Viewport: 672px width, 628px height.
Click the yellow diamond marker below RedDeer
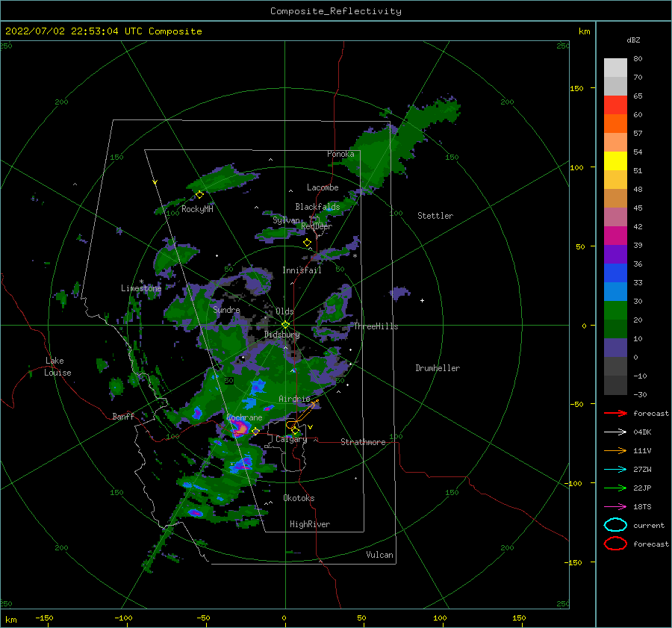307,243
